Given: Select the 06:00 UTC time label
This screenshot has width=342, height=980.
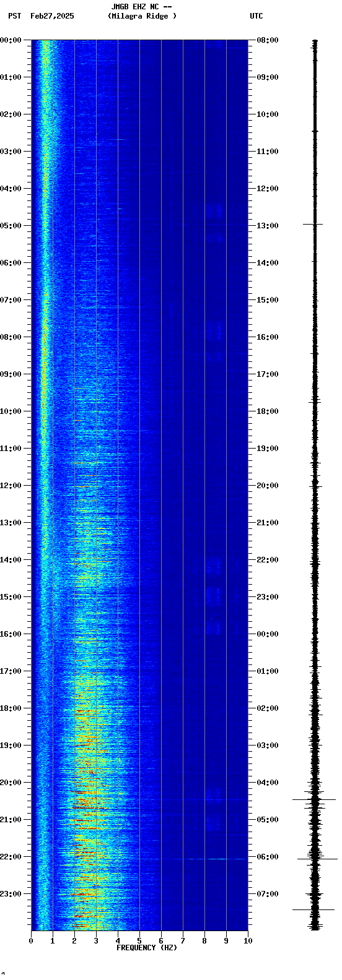Looking at the screenshot, I should 268,857.
